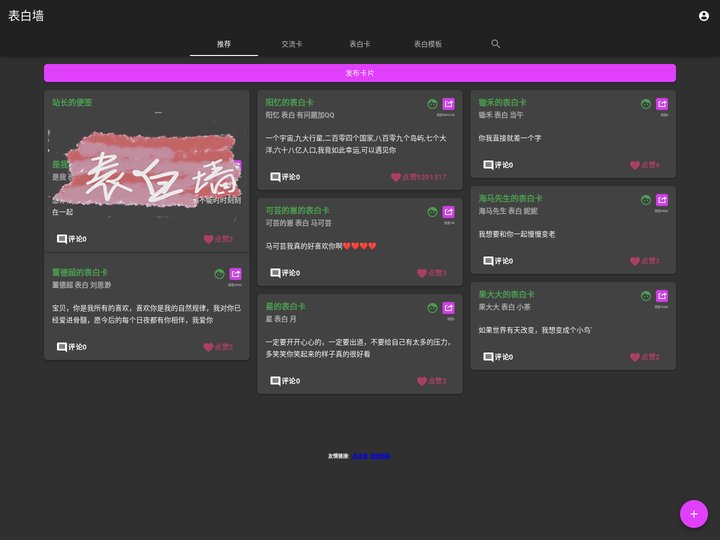Share 果大大的表白卡 with the share icon

click(662, 296)
